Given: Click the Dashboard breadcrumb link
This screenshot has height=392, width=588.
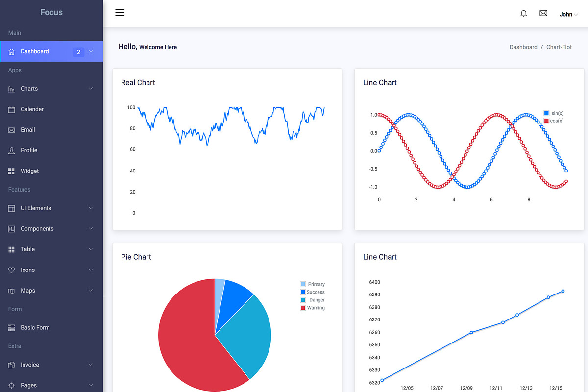Looking at the screenshot, I should 523,47.
